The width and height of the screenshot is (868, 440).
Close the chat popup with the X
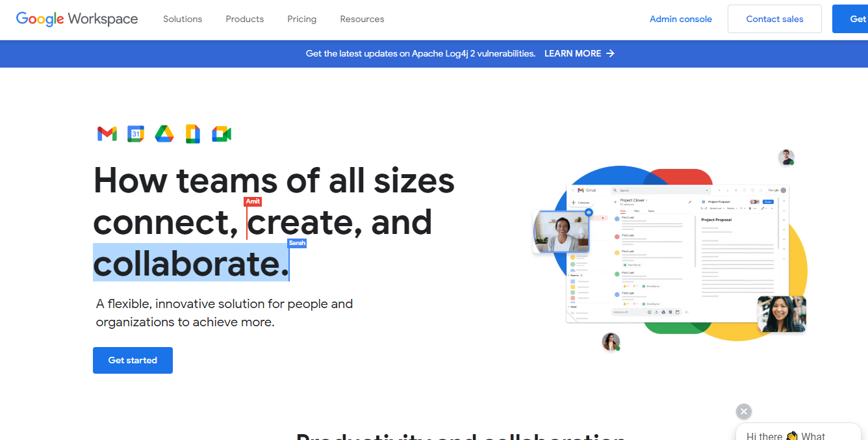coord(745,411)
